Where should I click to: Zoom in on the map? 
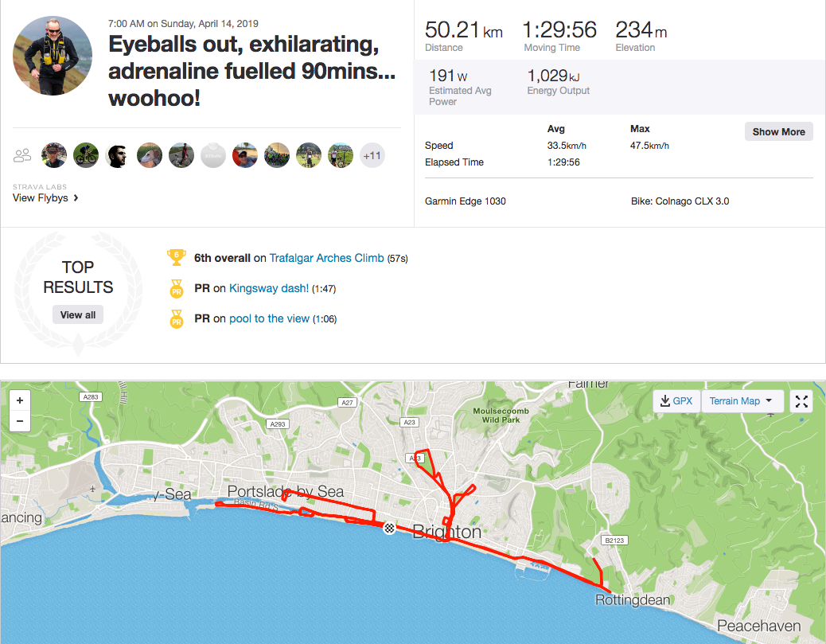click(20, 400)
